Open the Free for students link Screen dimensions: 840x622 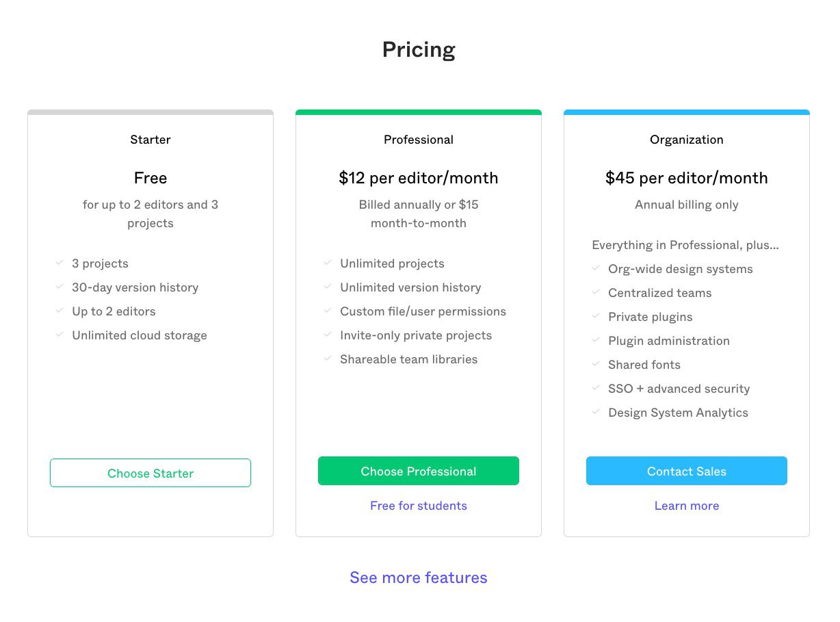point(419,506)
